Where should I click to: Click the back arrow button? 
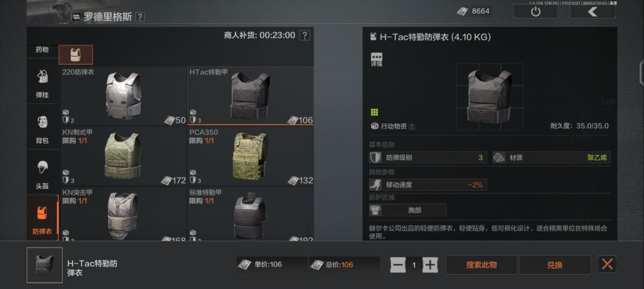592,12
